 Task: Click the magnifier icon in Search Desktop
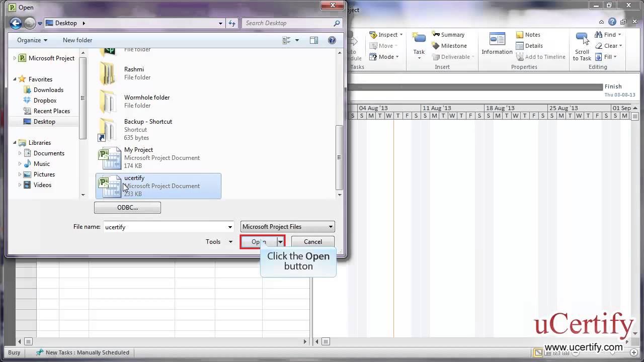click(337, 23)
